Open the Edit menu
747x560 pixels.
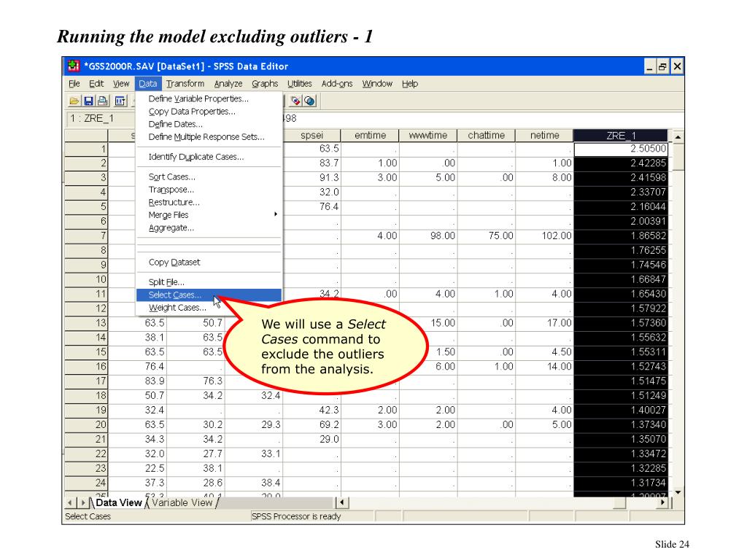[96, 84]
